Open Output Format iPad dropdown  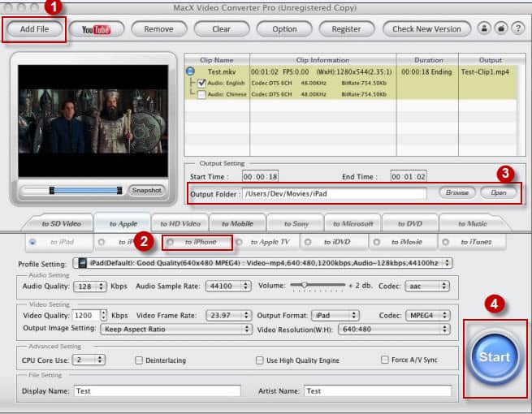pyautogui.click(x=335, y=316)
